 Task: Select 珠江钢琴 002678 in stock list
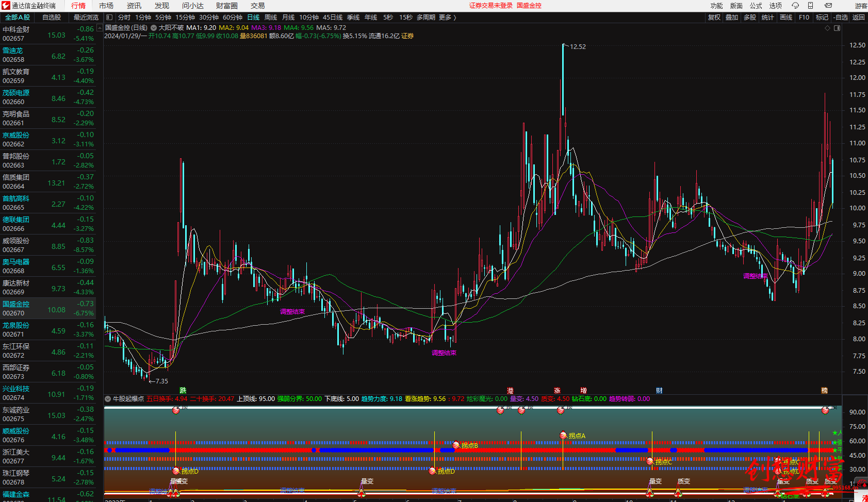[48, 478]
